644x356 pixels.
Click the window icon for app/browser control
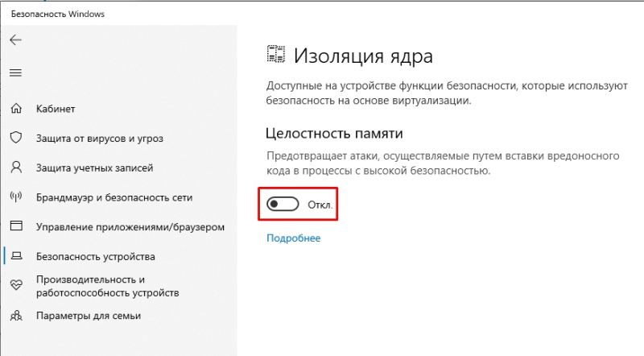pos(16,226)
